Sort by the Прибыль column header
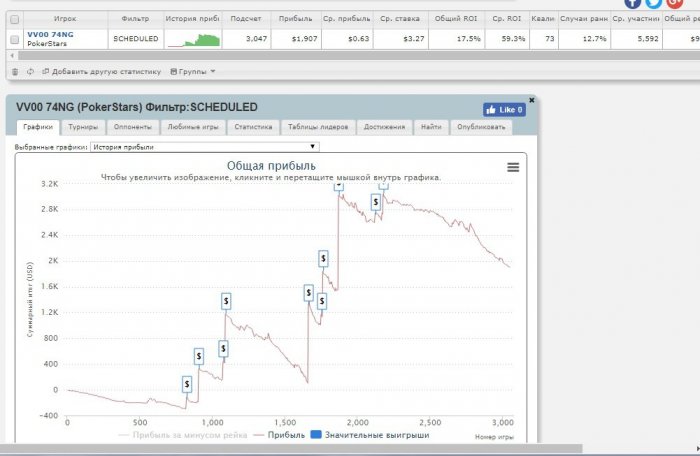Image resolution: width=700 pixels, height=456 pixels. click(296, 19)
